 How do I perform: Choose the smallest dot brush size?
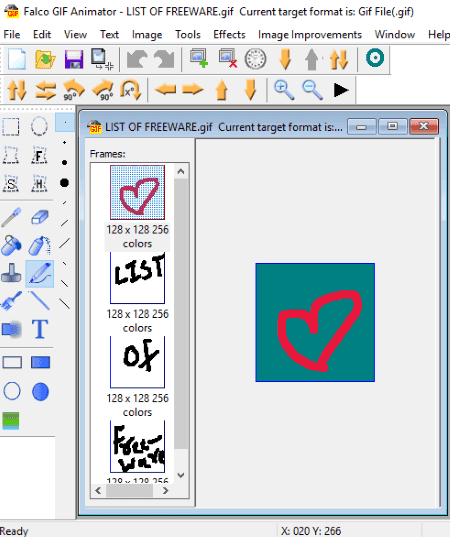pos(65,122)
